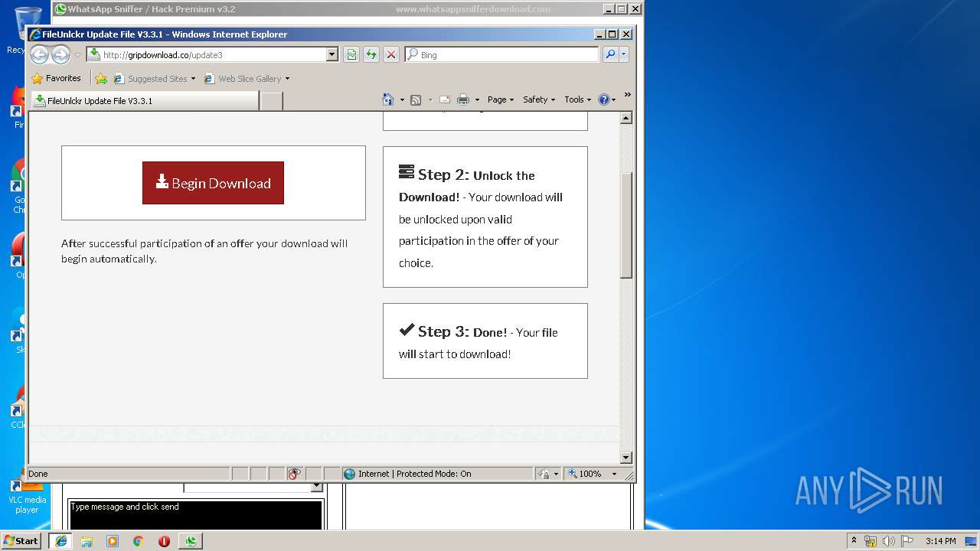Screen dimensions: 980x551
Task: Click the page vertical scrollbar thumb
Action: pos(626,225)
